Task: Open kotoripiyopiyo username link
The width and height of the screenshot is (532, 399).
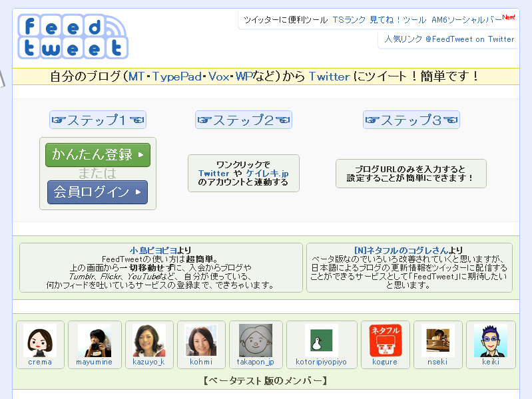Action: [322, 362]
